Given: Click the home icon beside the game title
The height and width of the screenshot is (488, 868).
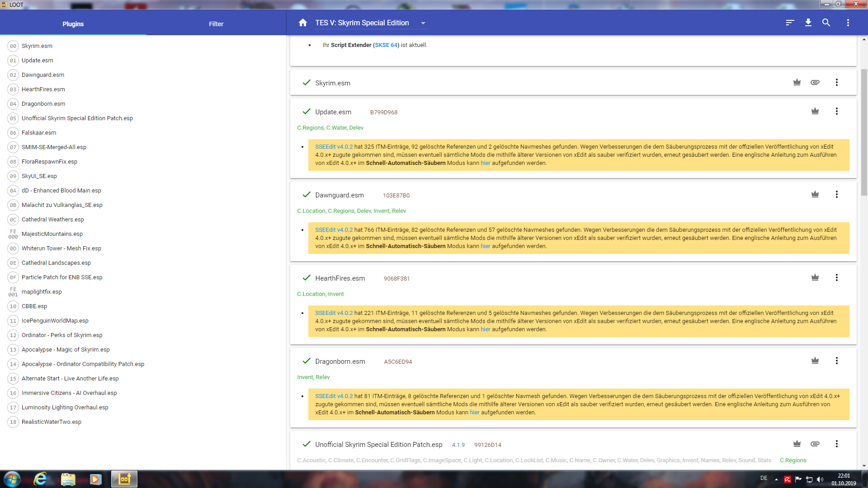Looking at the screenshot, I should click(x=303, y=23).
